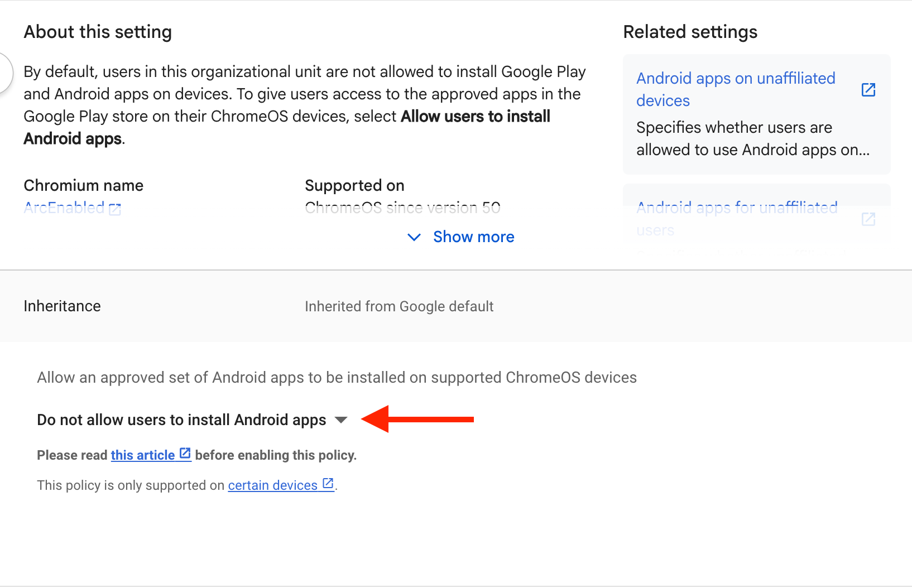Click the 'About this setting' heading

tap(98, 32)
